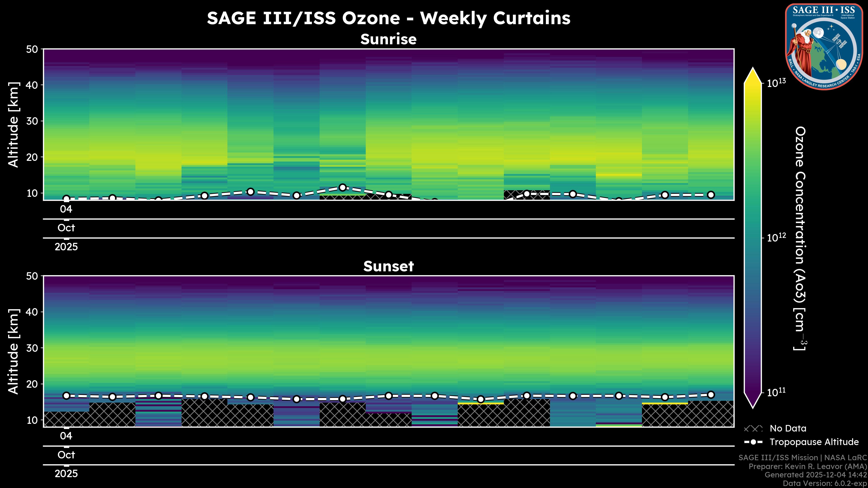Viewport: 868px width, 488px height.
Task: Click the 2025 year label under Sunrise
Action: point(66,247)
